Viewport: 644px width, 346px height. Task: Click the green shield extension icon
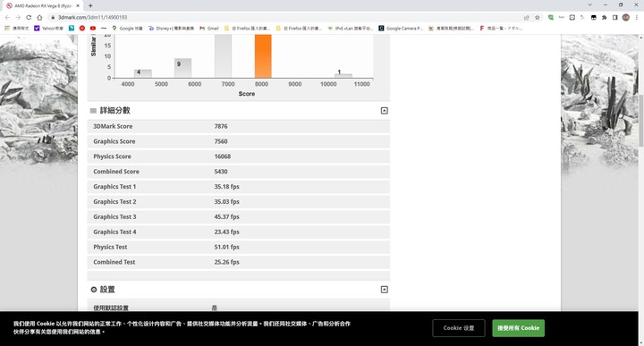pyautogui.click(x=551, y=18)
